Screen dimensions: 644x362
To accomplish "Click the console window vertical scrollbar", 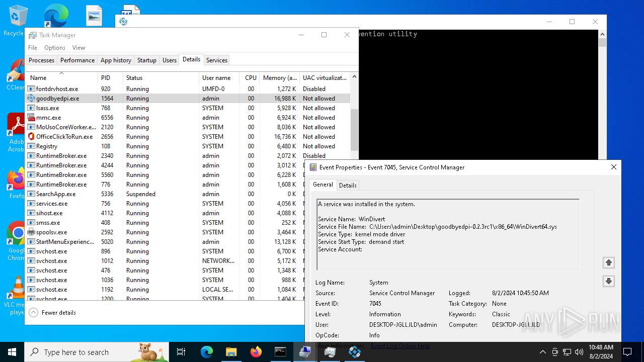I will tap(602, 96).
